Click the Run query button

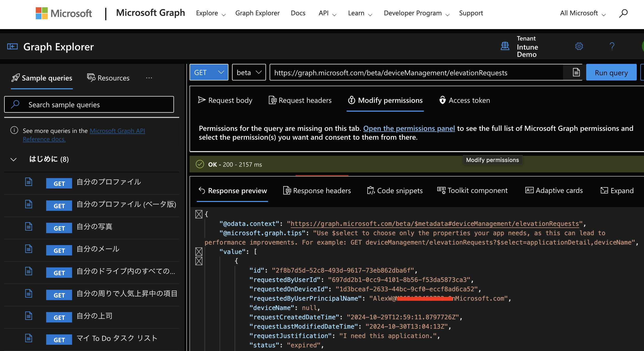611,73
